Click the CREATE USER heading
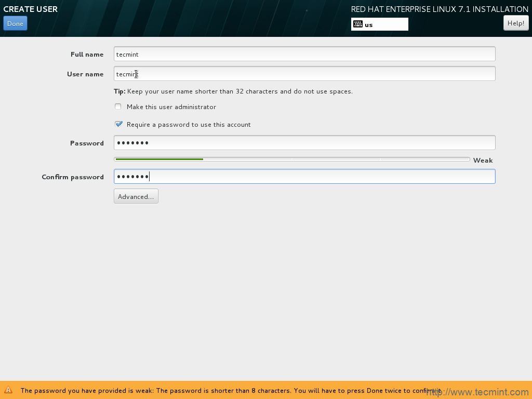532x399 pixels. pos(31,9)
